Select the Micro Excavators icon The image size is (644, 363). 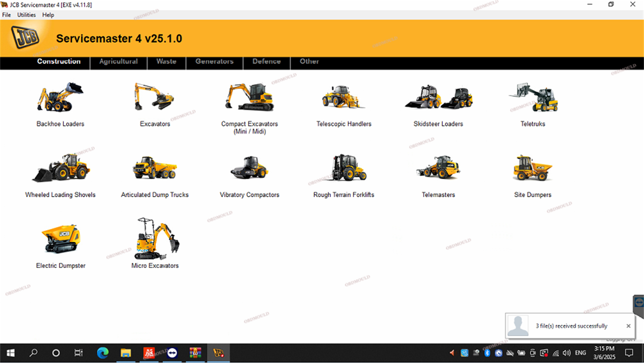point(157,239)
